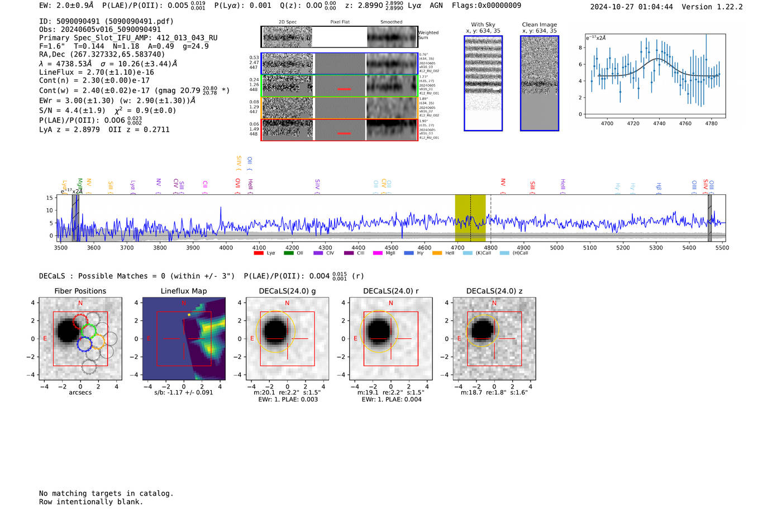
Task: Click the EWr: 1. PLAE: 0.003 caption
Action: (x=288, y=400)
